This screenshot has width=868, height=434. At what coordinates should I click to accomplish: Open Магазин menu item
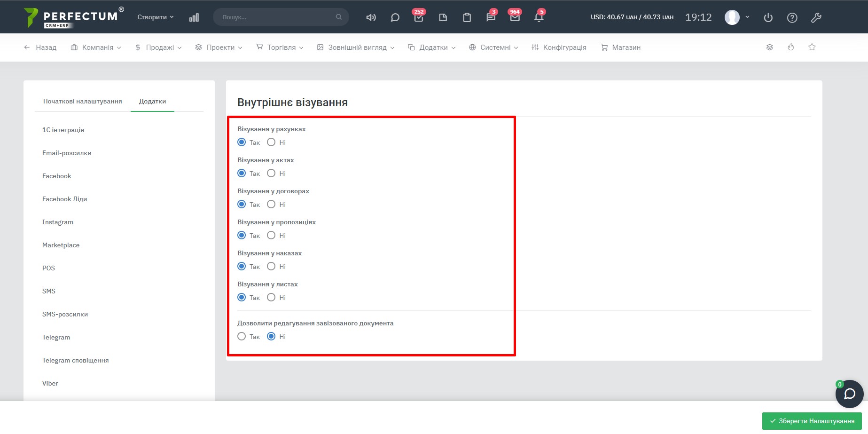[x=620, y=47]
